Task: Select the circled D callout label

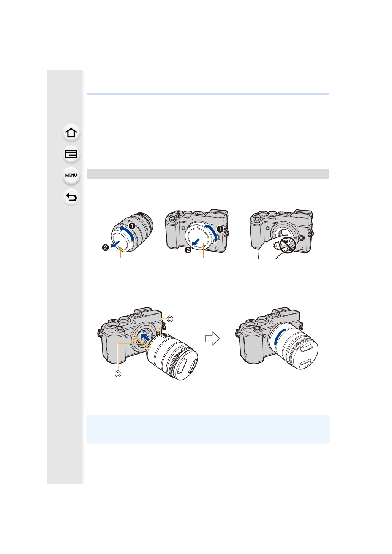Action: point(170,319)
